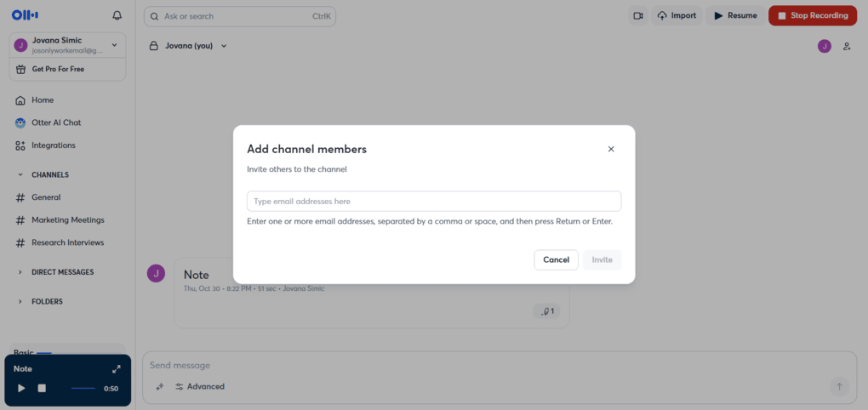Close the Add channel members dialog
Screen dimensions: 868x410
pos(611,149)
